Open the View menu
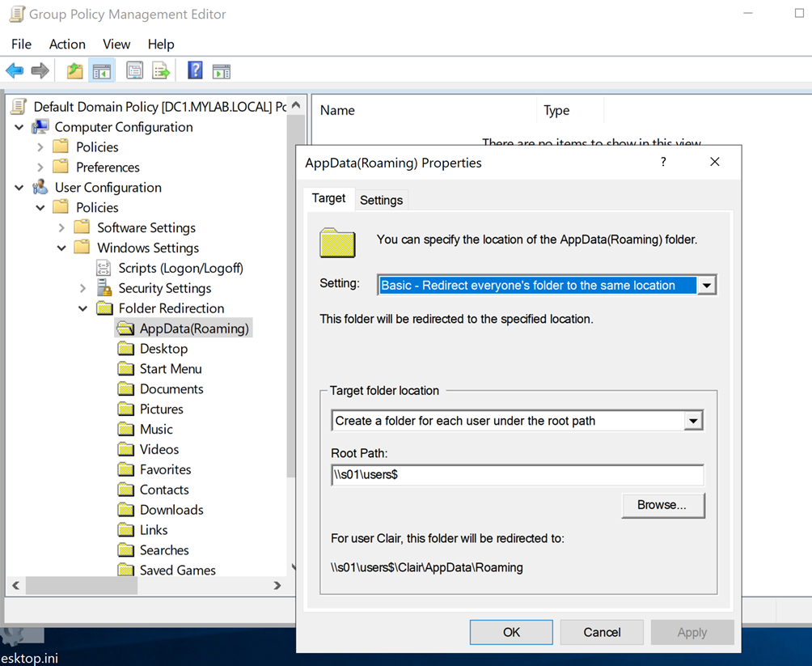The height and width of the screenshot is (666, 812). click(x=116, y=45)
